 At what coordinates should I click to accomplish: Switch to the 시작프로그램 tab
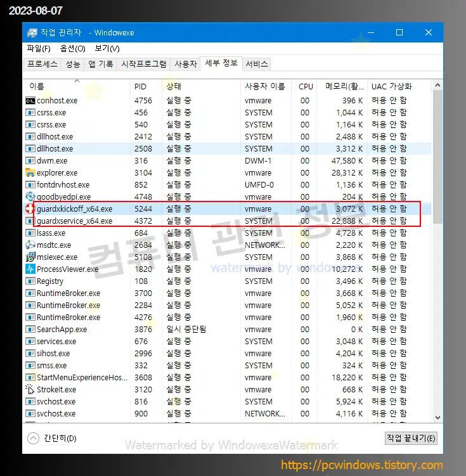tap(143, 64)
